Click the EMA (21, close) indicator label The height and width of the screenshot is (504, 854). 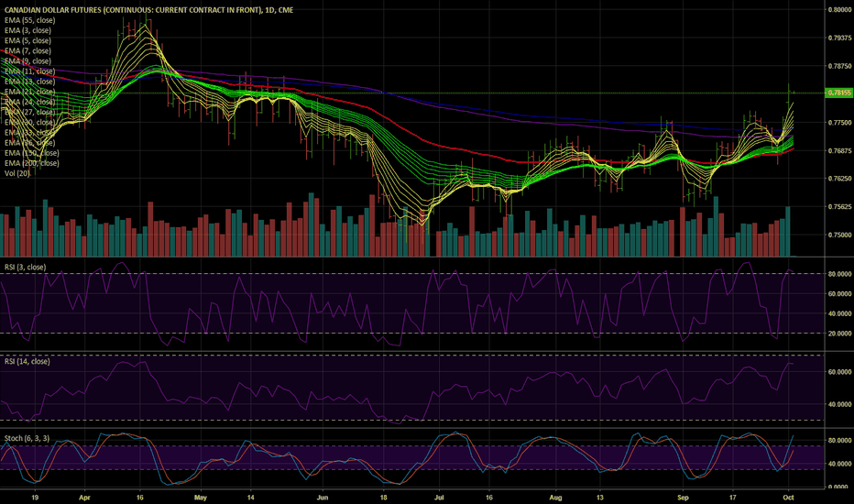coord(30,92)
